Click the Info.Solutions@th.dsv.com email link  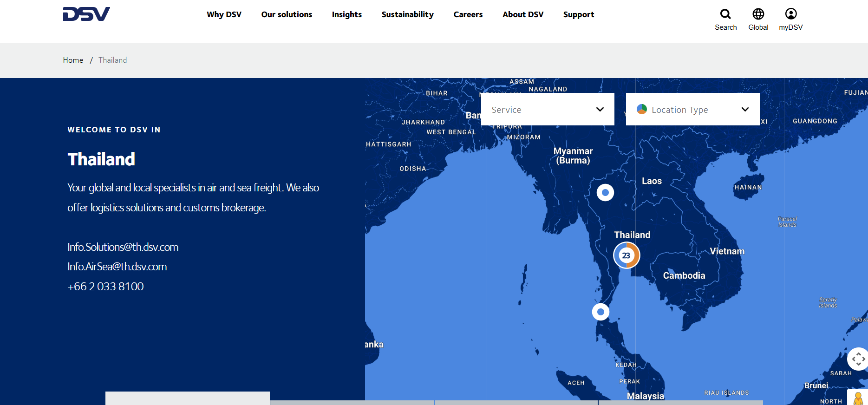tap(123, 247)
